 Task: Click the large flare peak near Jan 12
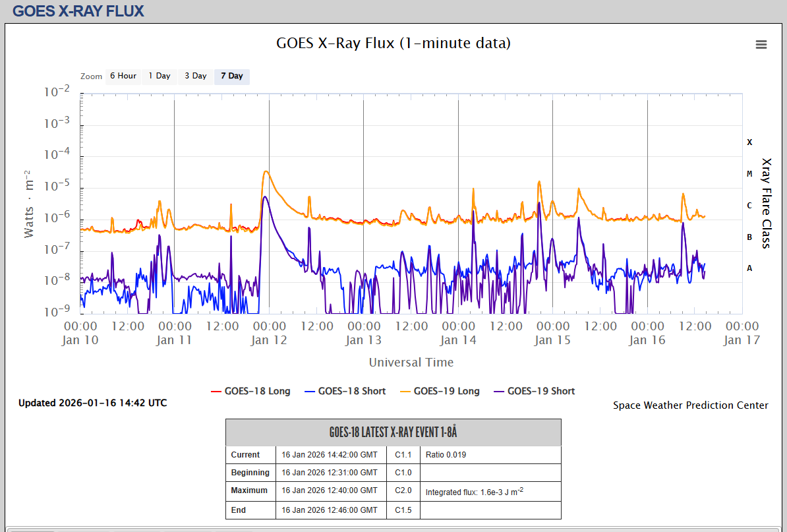pyautogui.click(x=265, y=171)
